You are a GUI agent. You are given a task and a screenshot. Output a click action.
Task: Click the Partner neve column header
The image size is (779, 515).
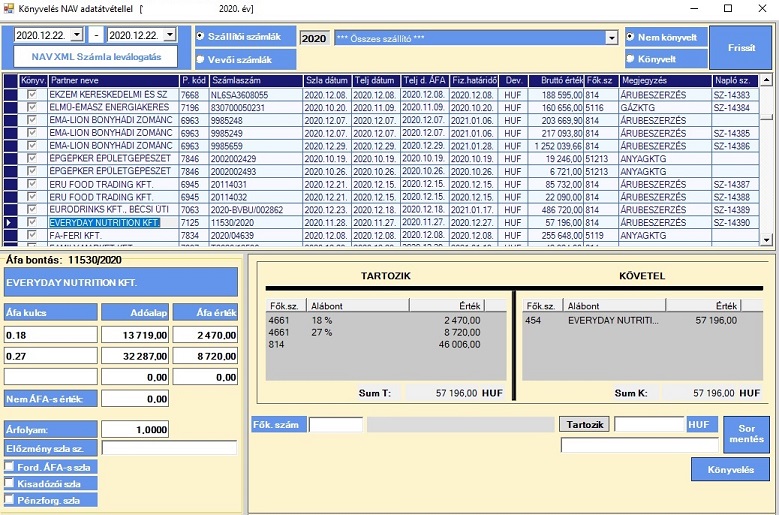tap(112, 80)
